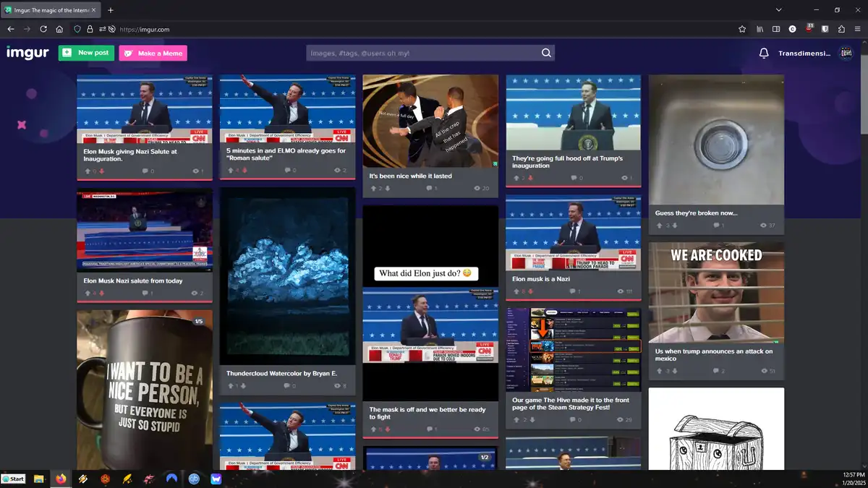Open the Windows Start button
Viewport: 868px width, 488px height.
pyautogui.click(x=14, y=479)
